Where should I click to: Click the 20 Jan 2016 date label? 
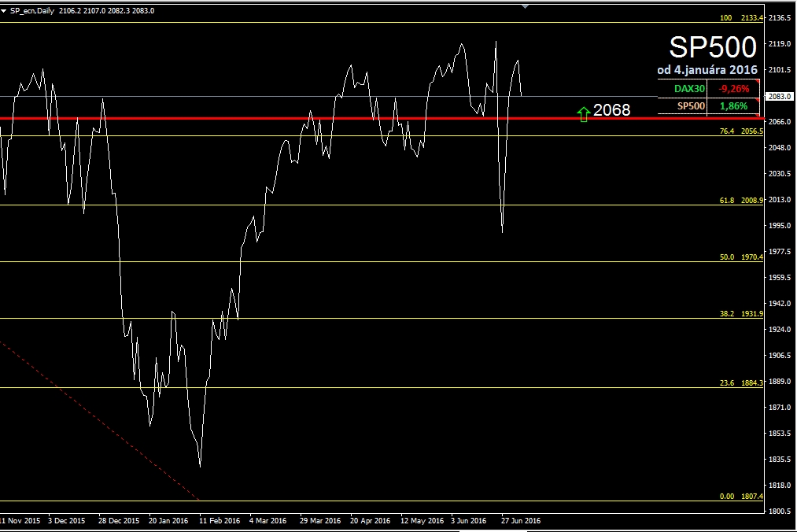tap(168, 520)
